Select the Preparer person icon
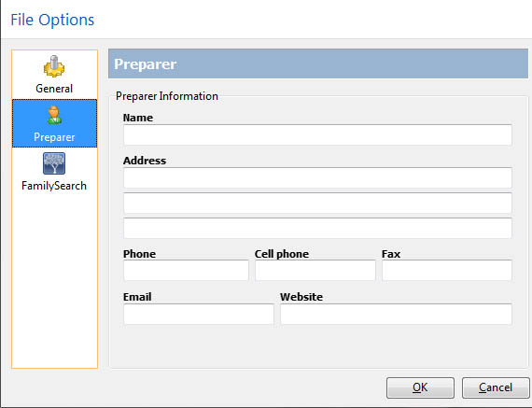 (54, 115)
